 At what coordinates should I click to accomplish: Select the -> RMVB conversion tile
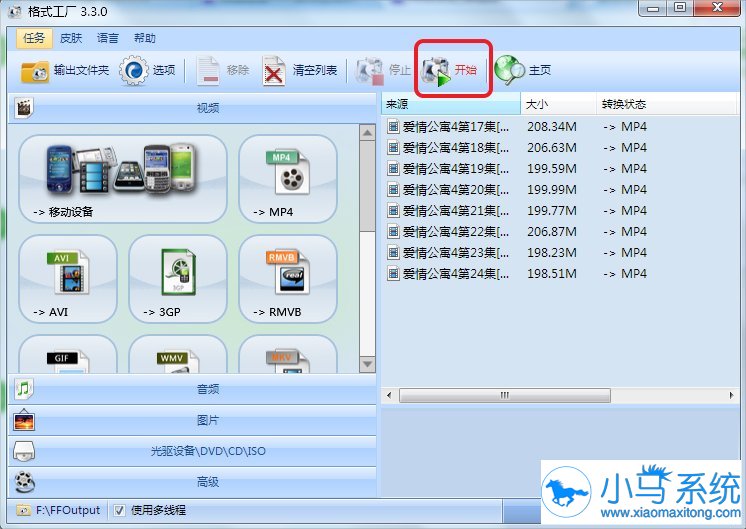[288, 279]
